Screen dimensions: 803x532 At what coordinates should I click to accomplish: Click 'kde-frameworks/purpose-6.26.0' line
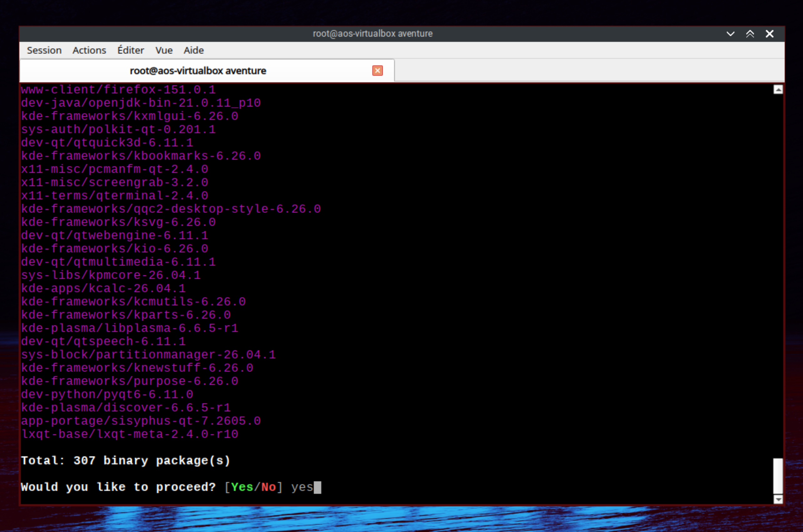(130, 381)
